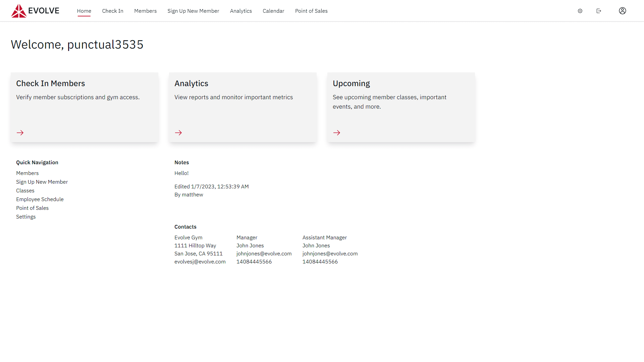Image resolution: width=644 pixels, height=362 pixels.
Task: Select Sign Up New Member in top navigation
Action: (193, 11)
